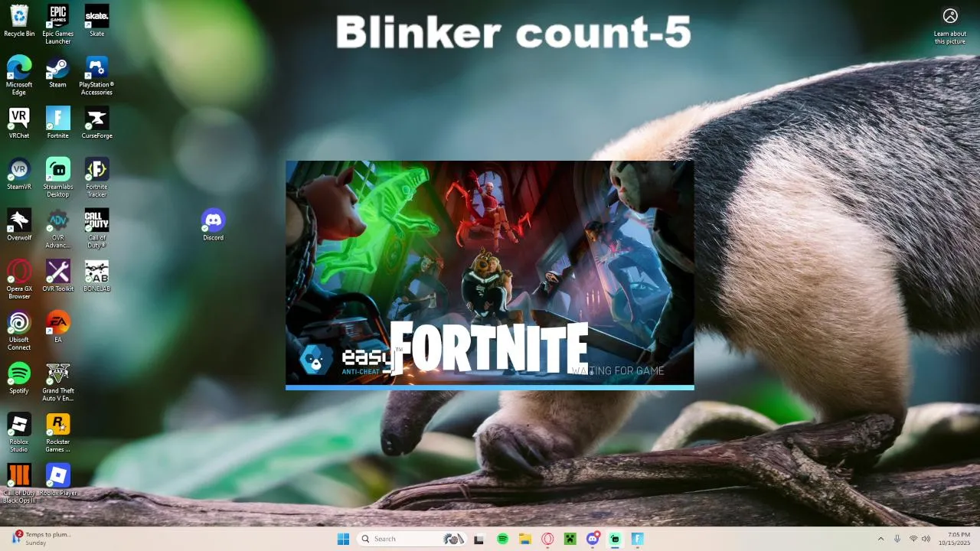Screen dimensions: 980x551
Task: Click Learn about this picture icon
Action: point(950,25)
